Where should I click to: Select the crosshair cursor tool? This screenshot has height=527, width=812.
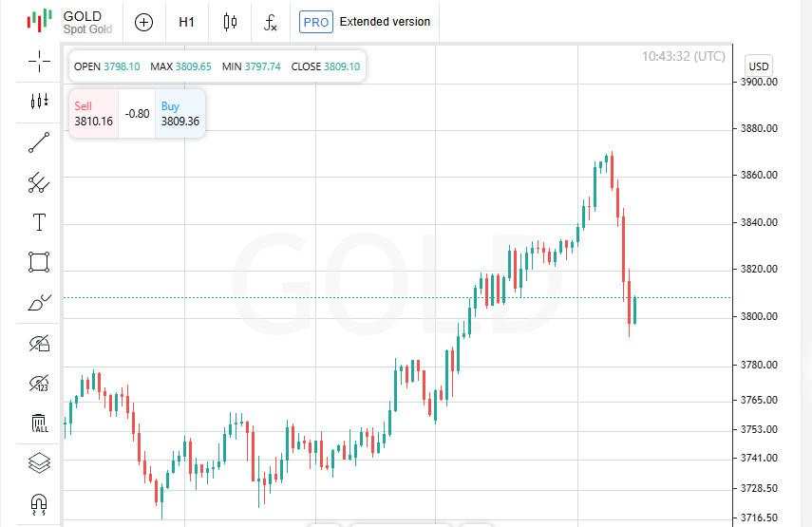pos(39,62)
